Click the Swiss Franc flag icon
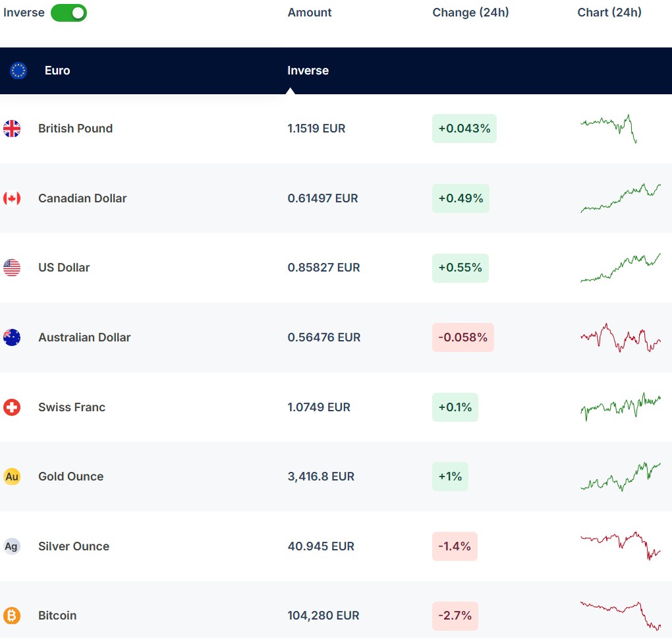The height and width of the screenshot is (638, 672). pos(12,407)
